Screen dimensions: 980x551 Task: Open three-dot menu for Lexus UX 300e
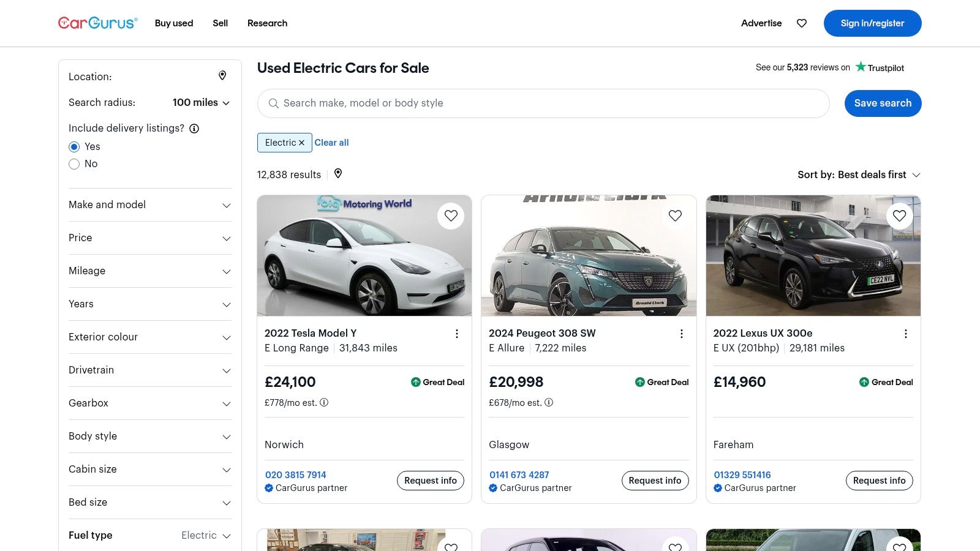coord(905,334)
